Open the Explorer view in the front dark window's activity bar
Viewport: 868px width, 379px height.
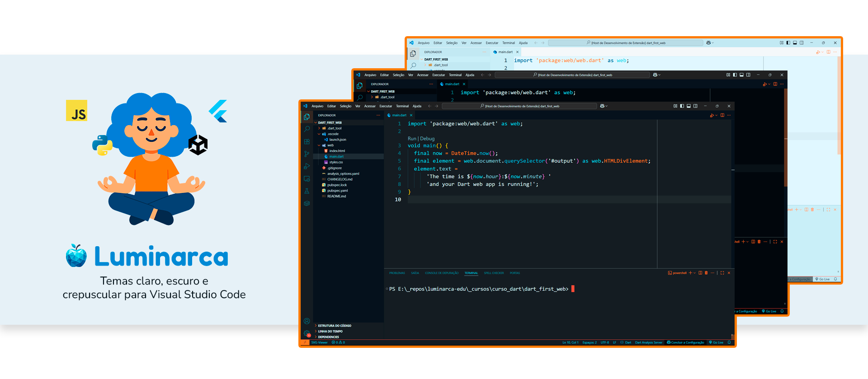[307, 117]
